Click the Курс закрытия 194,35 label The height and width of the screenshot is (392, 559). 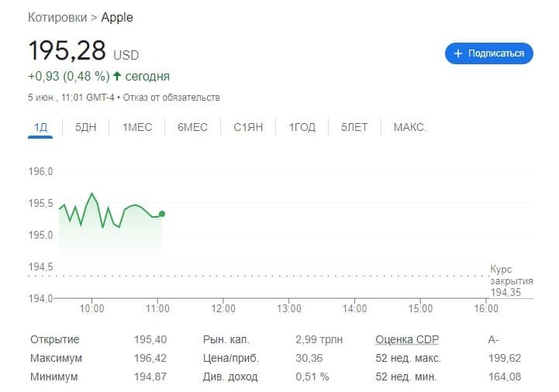[x=511, y=280]
